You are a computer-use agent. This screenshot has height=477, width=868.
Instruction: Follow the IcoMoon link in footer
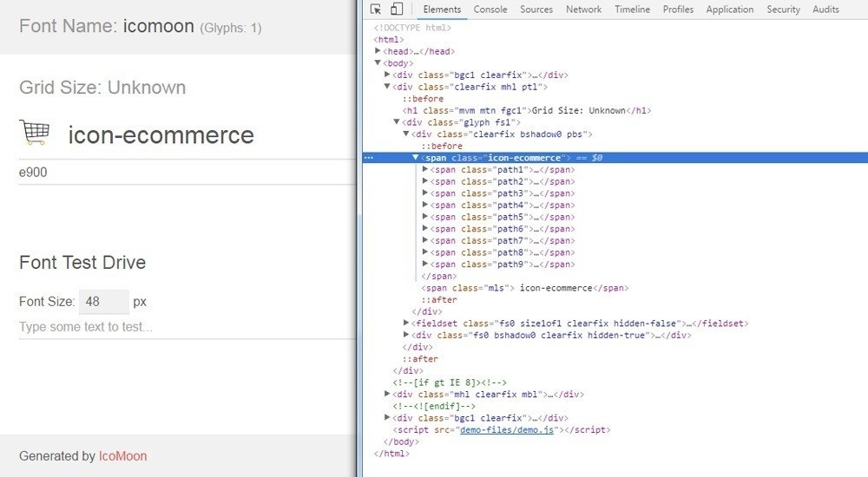click(122, 456)
